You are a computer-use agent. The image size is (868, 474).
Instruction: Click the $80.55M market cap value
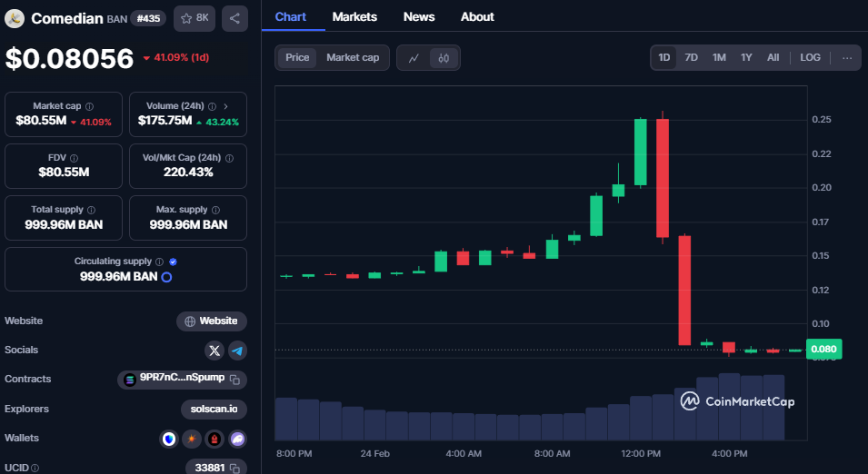tap(41, 121)
